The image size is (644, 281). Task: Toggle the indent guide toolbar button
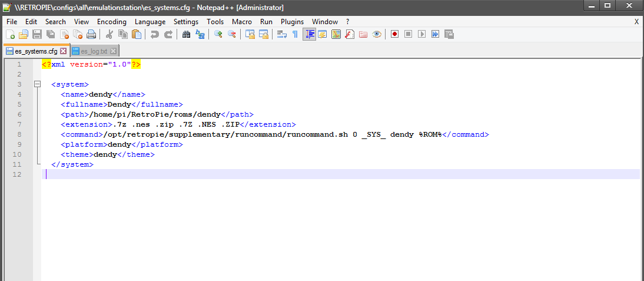(x=309, y=35)
